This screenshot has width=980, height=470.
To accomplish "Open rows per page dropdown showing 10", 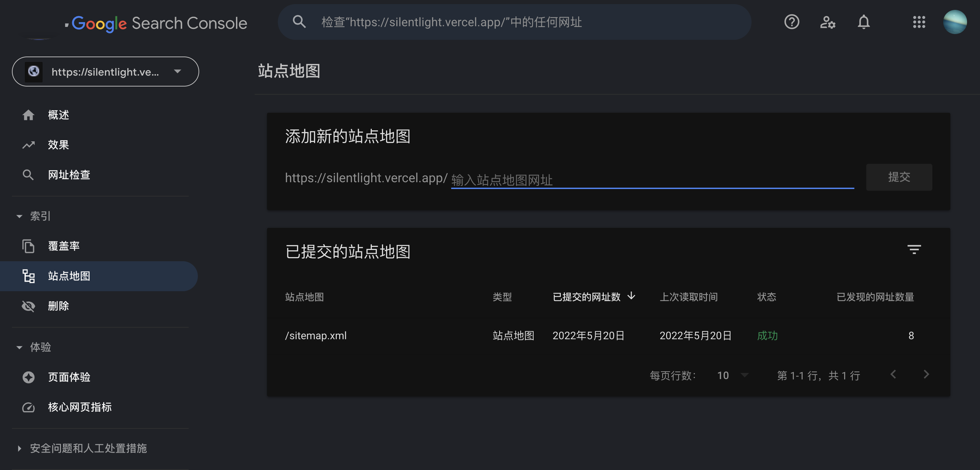I will (732, 376).
